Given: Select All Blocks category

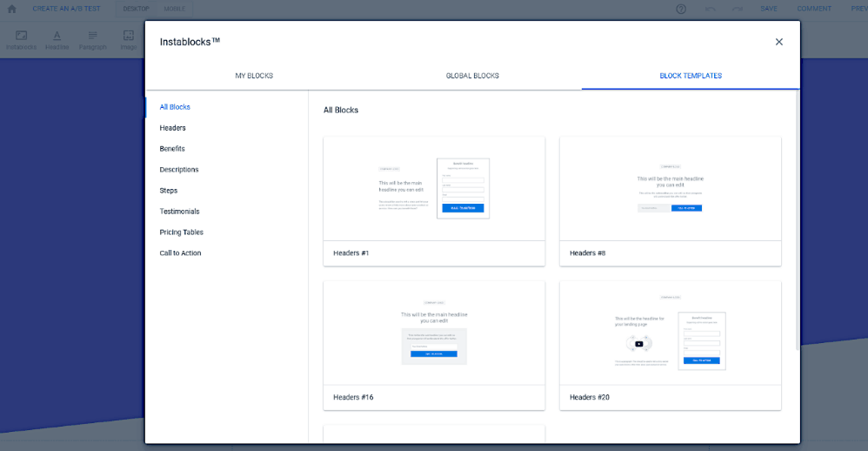Looking at the screenshot, I should tap(175, 107).
